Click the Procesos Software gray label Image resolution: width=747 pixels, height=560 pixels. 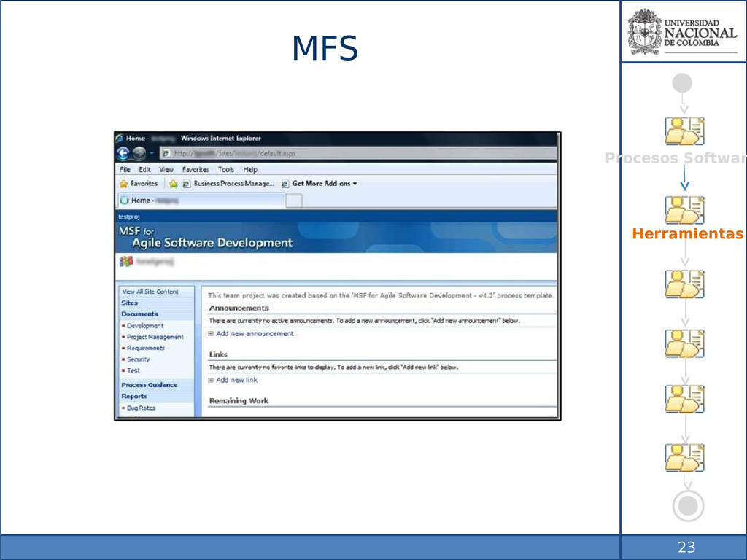tap(676, 158)
